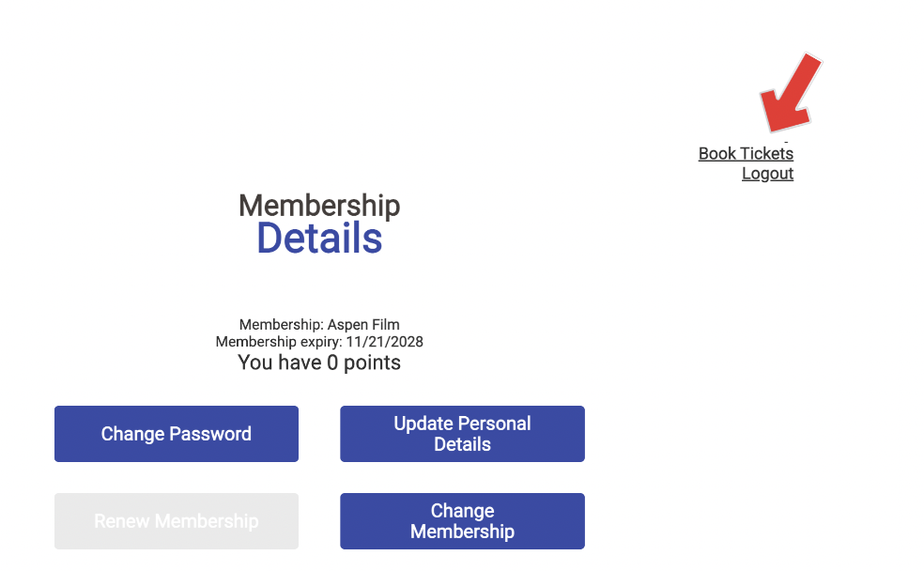Click the red arrow graphic
This screenshot has width=924, height=571.
(791, 93)
